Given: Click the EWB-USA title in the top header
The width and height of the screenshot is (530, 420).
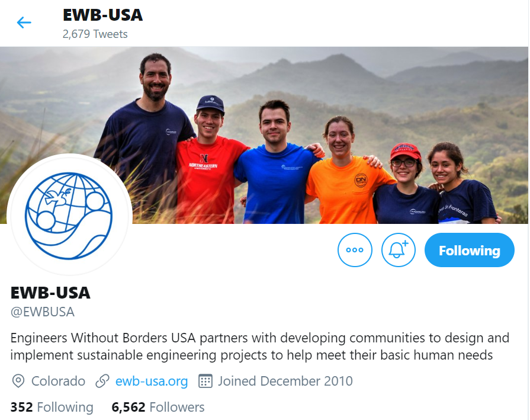Looking at the screenshot, I should (x=103, y=15).
